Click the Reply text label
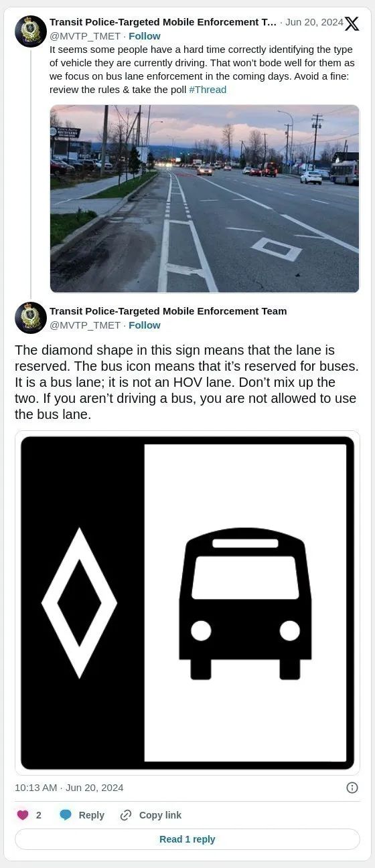Screen dimensions: 375x868 click(91, 815)
